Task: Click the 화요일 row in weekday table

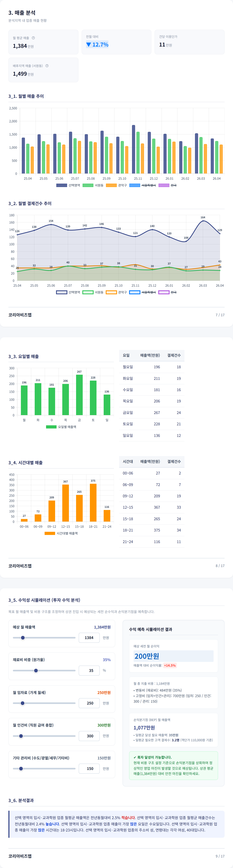Action: click(152, 378)
